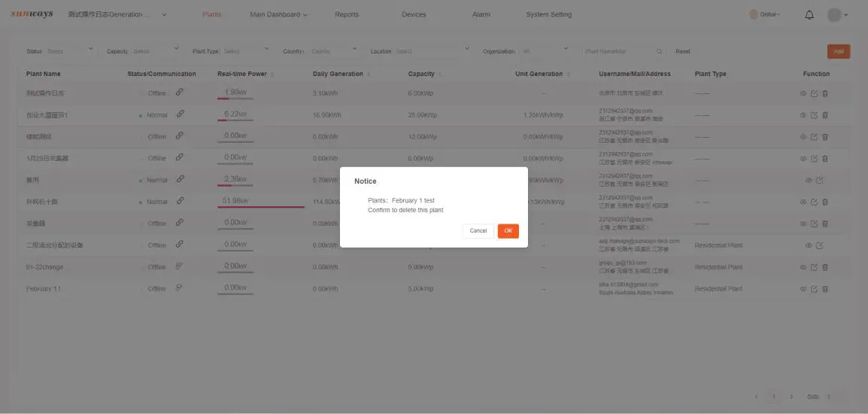Delete the February 11 plant
This screenshot has width=868, height=414.
(x=825, y=289)
